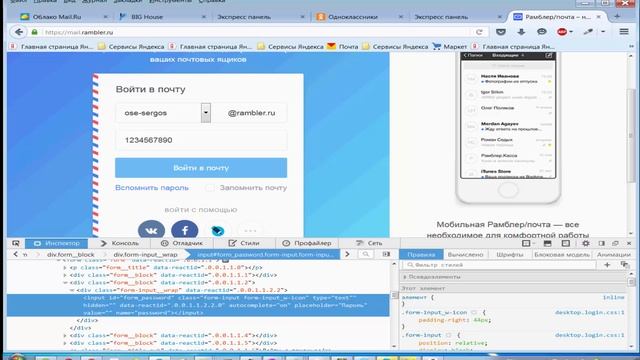Viewport: 640px width, 360px height.
Task: Click the blue Войти в почту button
Action: [201, 168]
